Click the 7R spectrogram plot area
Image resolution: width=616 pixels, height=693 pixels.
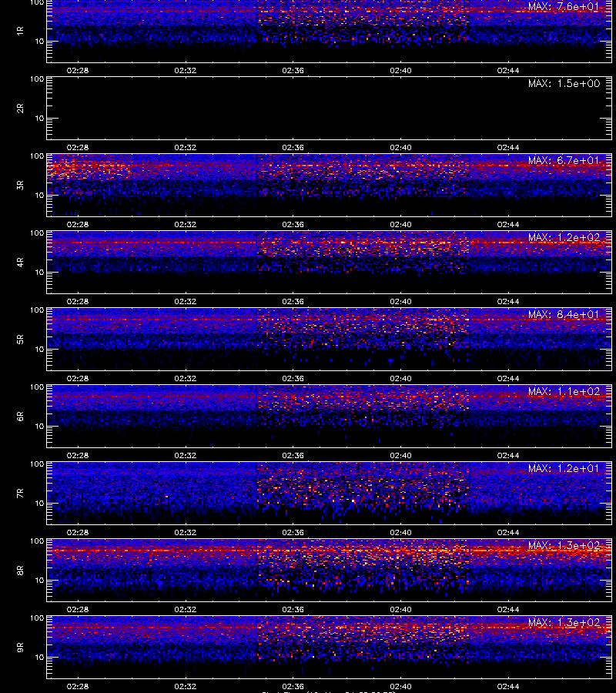[329, 494]
